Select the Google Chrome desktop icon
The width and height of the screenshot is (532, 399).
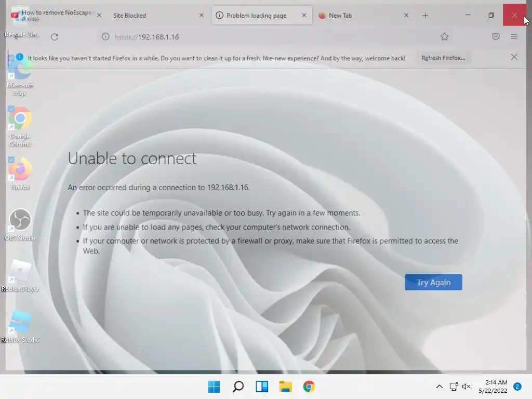coord(20,126)
